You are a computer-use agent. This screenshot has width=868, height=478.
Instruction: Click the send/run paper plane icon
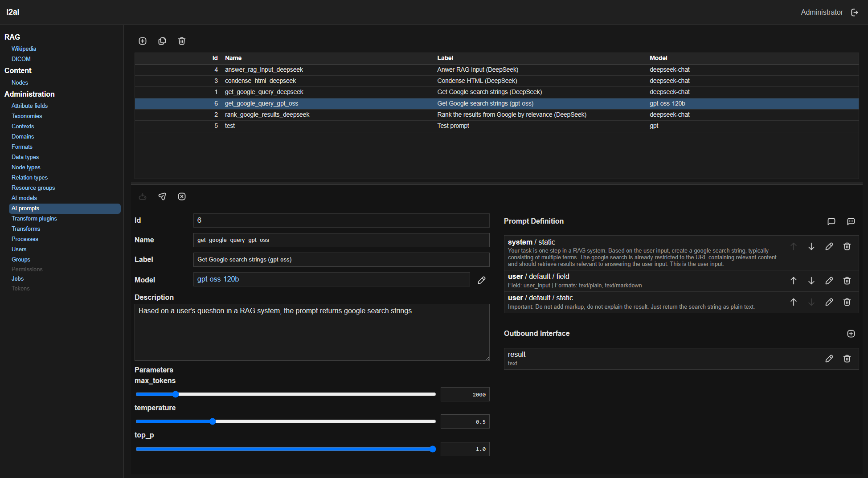[x=162, y=196]
